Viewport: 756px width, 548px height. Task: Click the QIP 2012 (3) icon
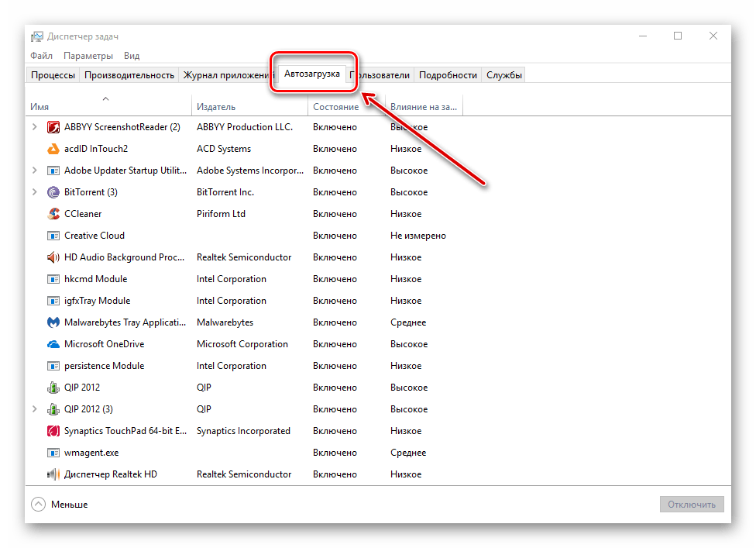click(x=53, y=409)
